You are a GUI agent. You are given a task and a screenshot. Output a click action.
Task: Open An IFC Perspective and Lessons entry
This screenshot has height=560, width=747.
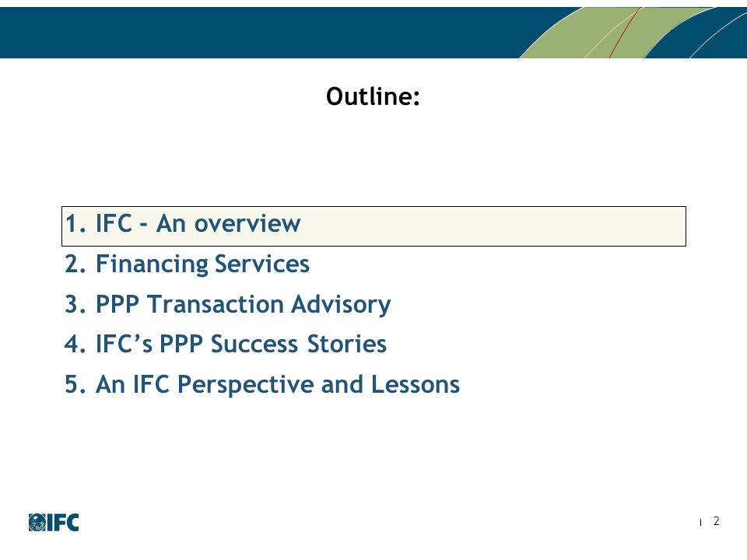click(262, 385)
